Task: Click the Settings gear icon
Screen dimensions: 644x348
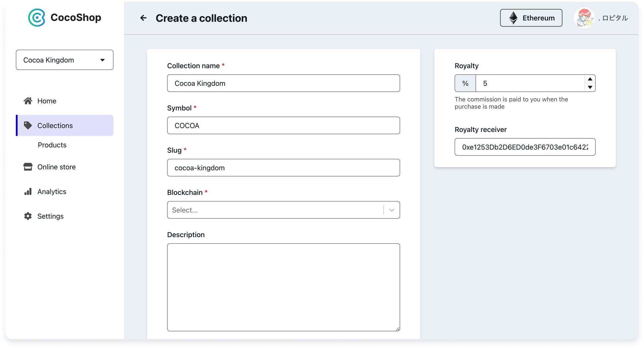Action: point(28,216)
